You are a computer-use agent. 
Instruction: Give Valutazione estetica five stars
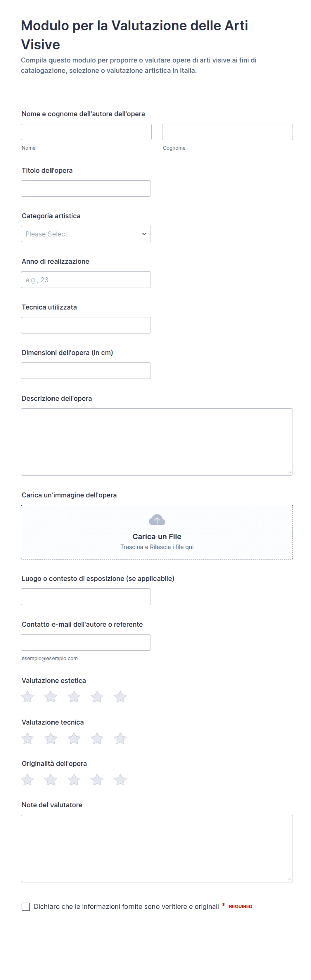[120, 697]
